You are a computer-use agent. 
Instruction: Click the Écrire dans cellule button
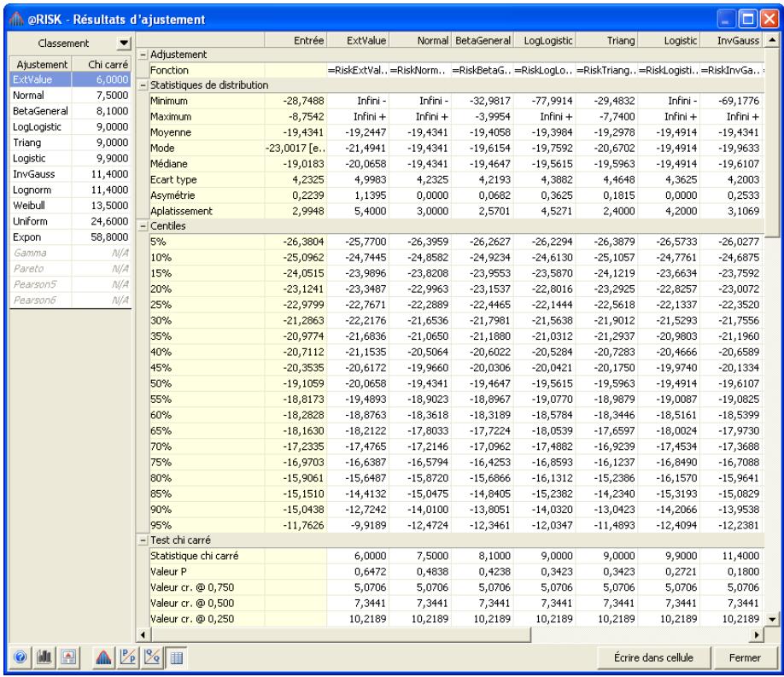[653, 658]
